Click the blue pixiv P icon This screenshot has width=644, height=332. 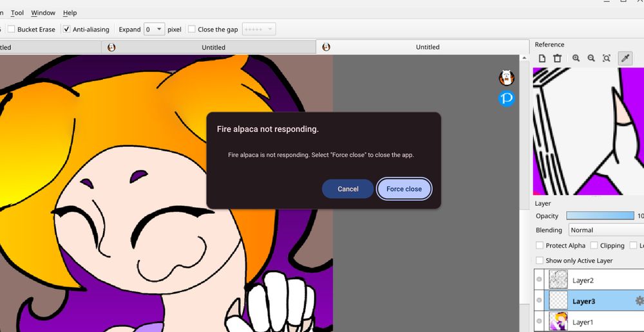(506, 98)
